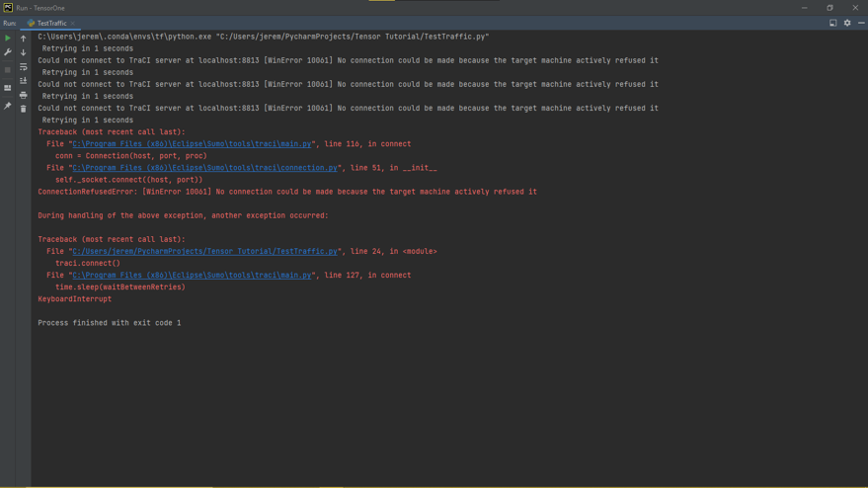Click Down the Stack Trace arrow
This screenshot has width=868, height=489.
point(24,52)
